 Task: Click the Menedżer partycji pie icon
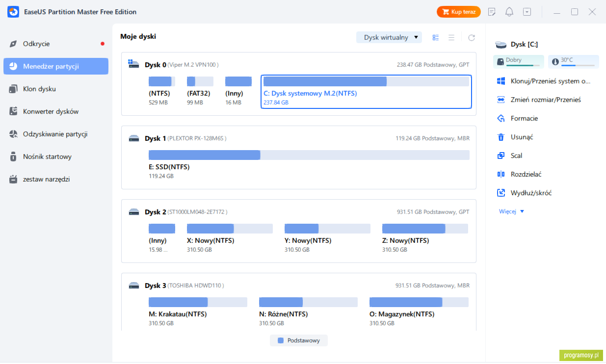point(14,66)
